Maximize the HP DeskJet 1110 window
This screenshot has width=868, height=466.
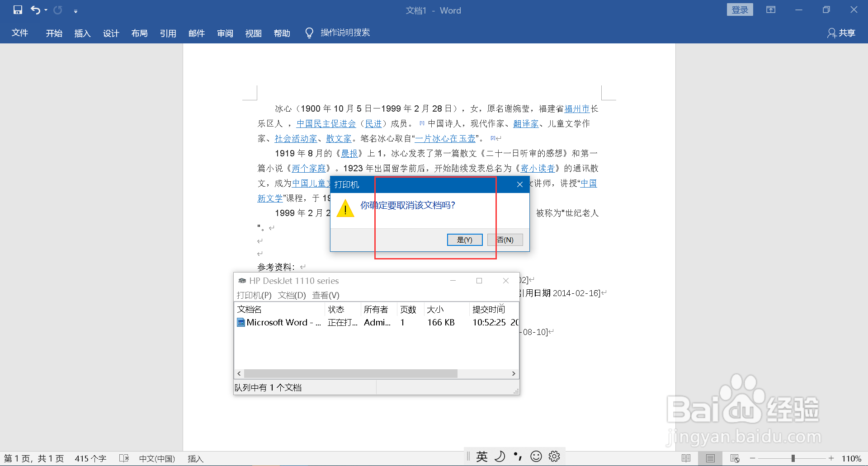[479, 281]
